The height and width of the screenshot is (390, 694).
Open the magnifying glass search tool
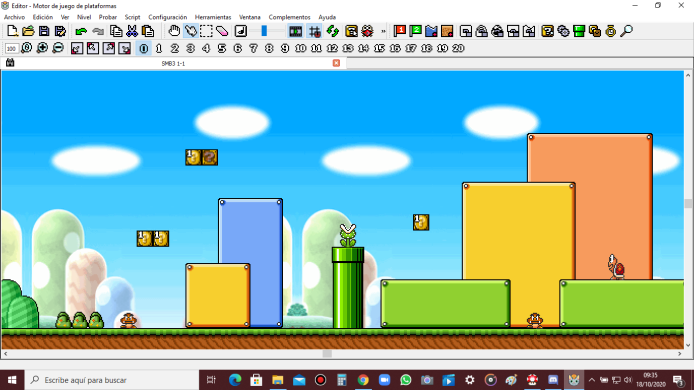point(627,31)
